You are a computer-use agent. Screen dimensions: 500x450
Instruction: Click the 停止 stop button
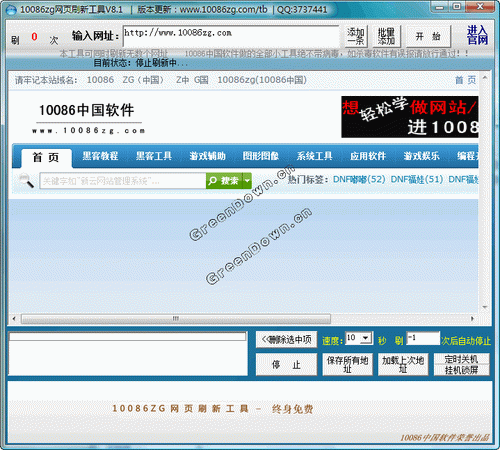tap(286, 364)
